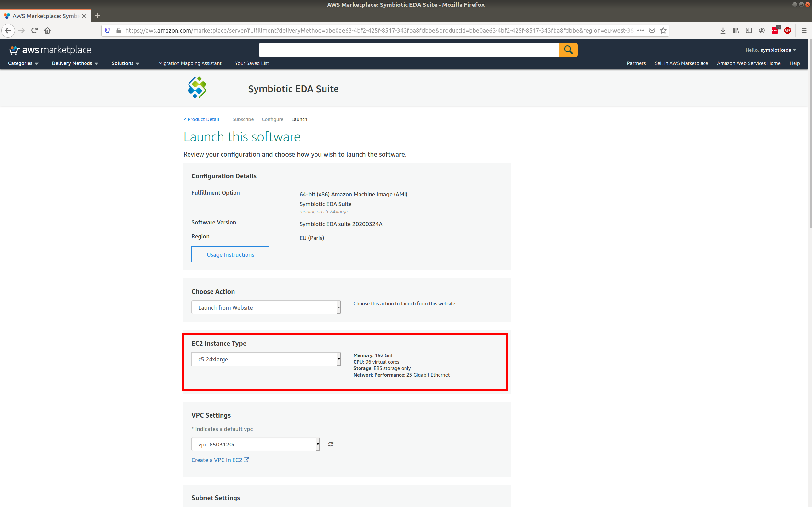The width and height of the screenshot is (812, 507).
Task: Click the '64-bit (x86) Amazon Machine Image (AMI)' text
Action: pos(353,194)
